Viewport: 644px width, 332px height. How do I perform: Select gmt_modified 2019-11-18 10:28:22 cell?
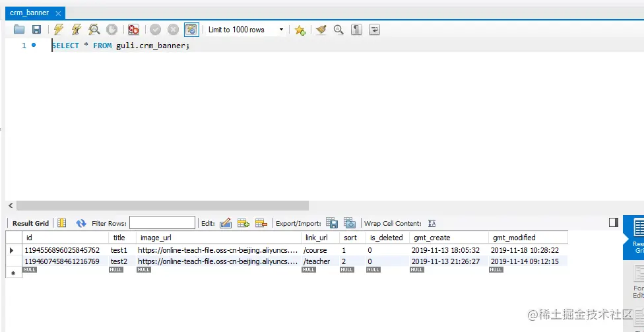tap(528, 250)
